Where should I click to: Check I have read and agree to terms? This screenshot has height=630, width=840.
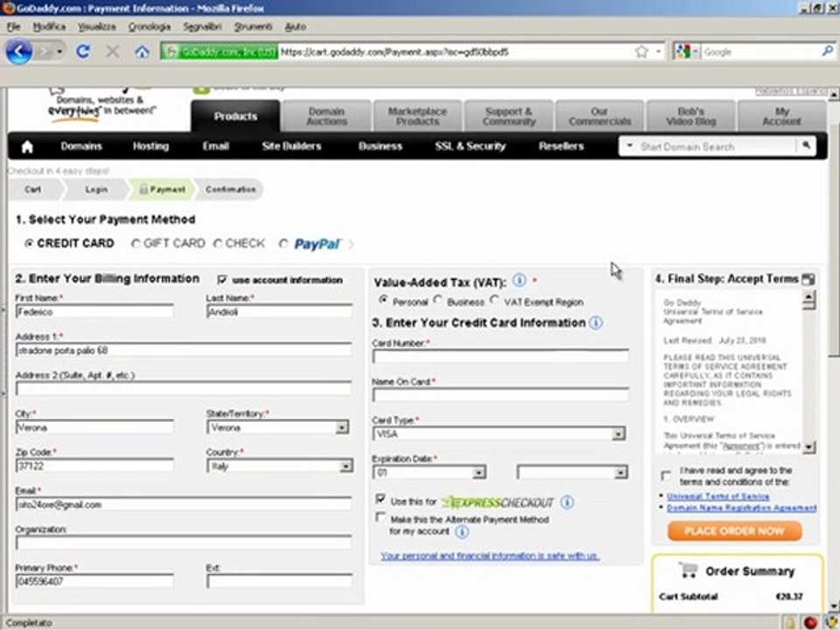point(666,475)
